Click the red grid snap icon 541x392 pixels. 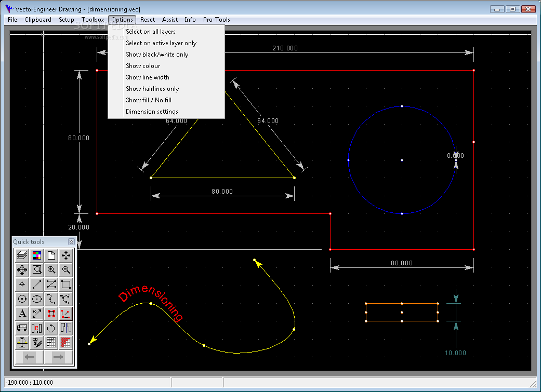65,342
